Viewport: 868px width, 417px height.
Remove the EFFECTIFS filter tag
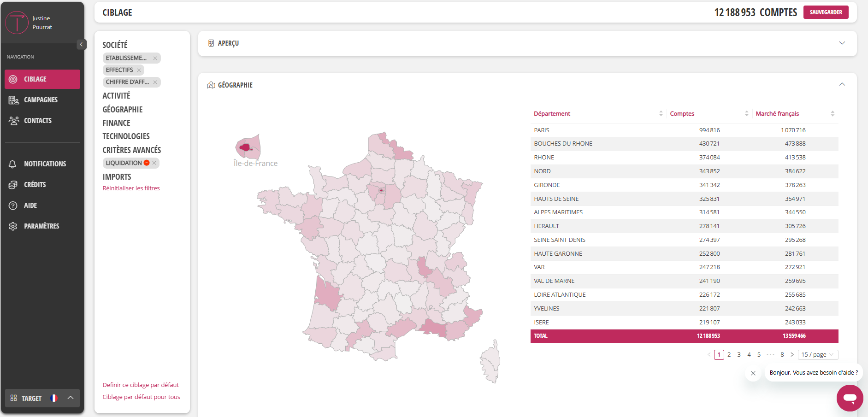[x=139, y=70]
